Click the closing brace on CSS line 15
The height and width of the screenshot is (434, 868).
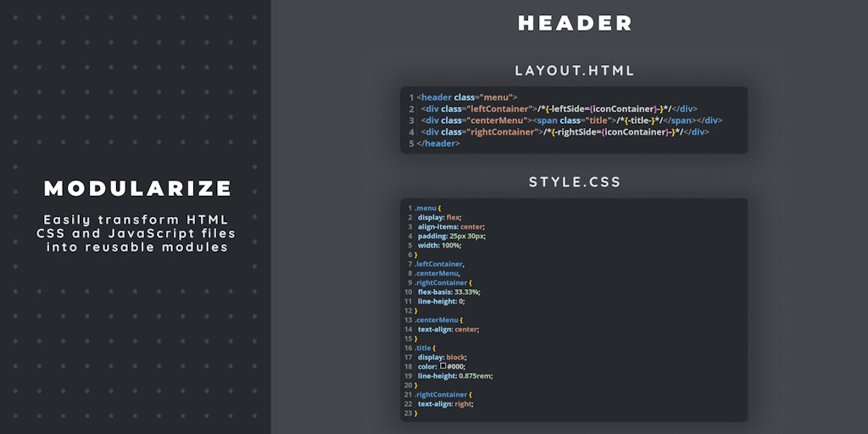416,338
